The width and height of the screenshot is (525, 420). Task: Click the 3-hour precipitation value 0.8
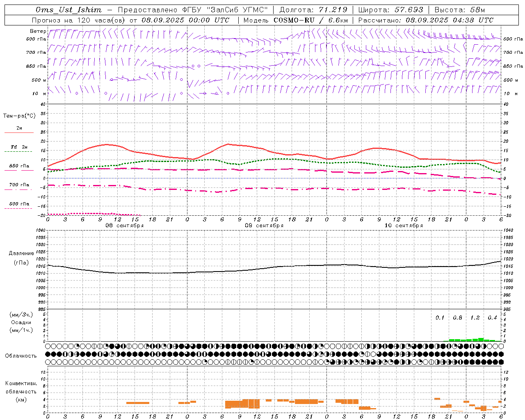pyautogui.click(x=457, y=317)
